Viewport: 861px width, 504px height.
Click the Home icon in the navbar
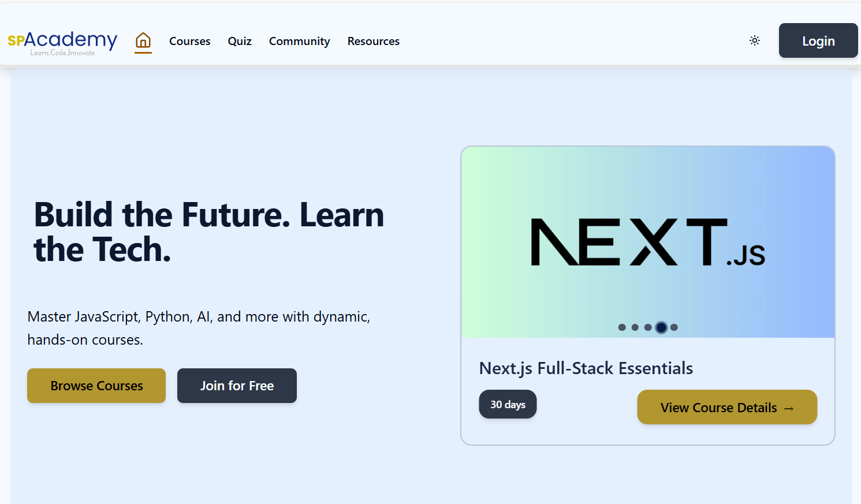[x=143, y=40]
